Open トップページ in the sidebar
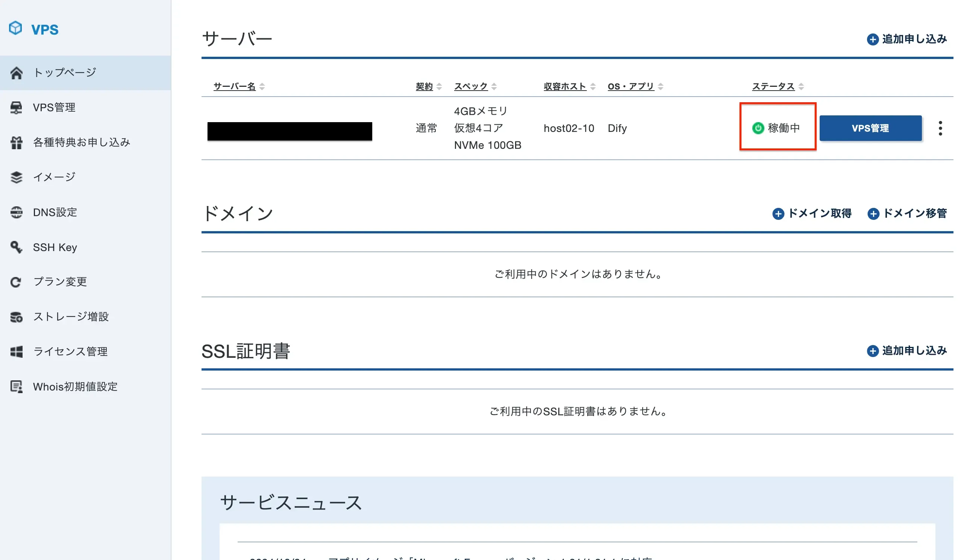Screen dimensions: 964x560 pyautogui.click(x=85, y=73)
